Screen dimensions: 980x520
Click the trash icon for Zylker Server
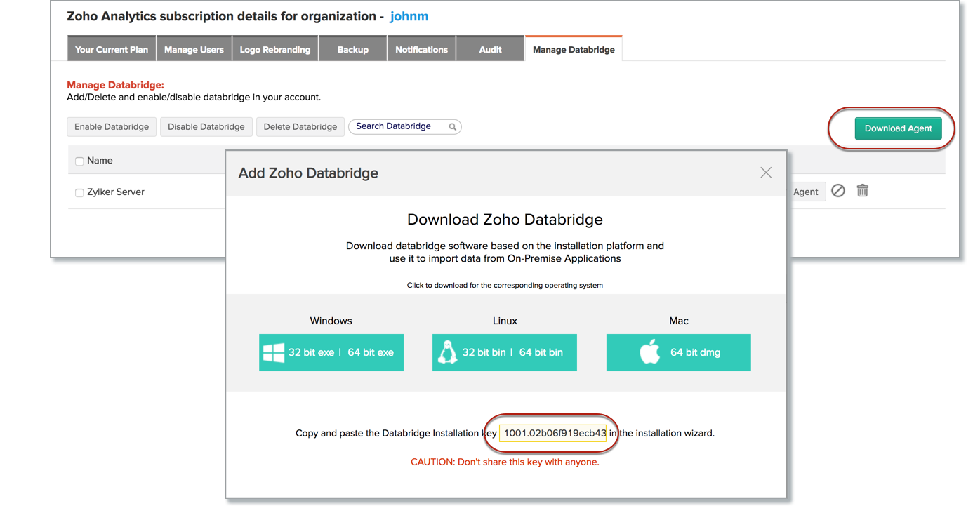click(863, 190)
